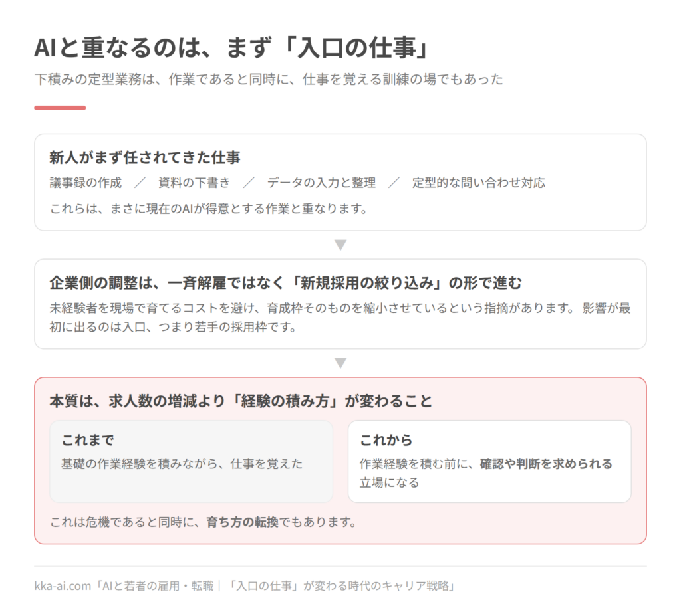681x616 pixels.
Task: Click the subtitle starting '下積みの定型業務は'
Action: (x=269, y=80)
